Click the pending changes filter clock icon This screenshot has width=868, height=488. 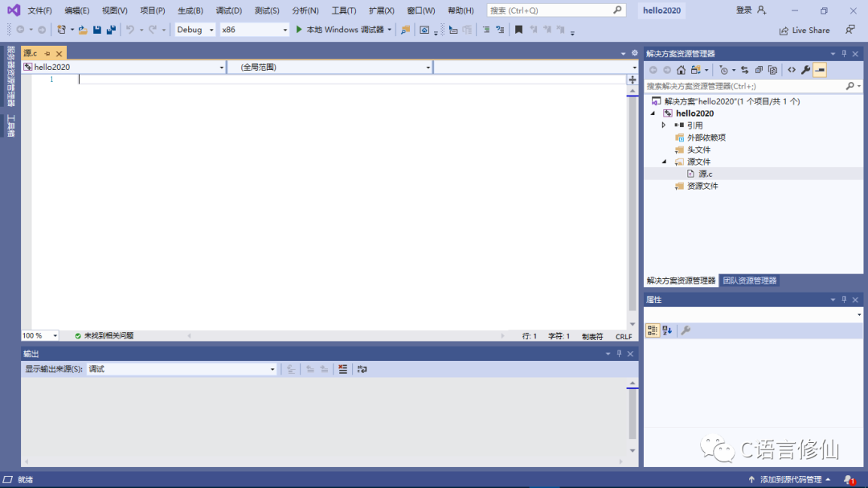(723, 70)
